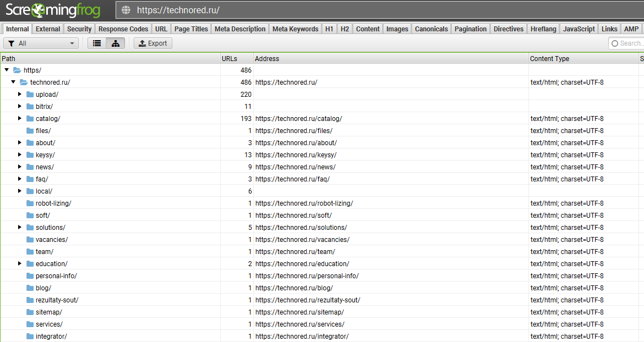Viewport: 644px width, 342px height.
Task: Switch to the Page Titles tab
Action: [x=191, y=29]
